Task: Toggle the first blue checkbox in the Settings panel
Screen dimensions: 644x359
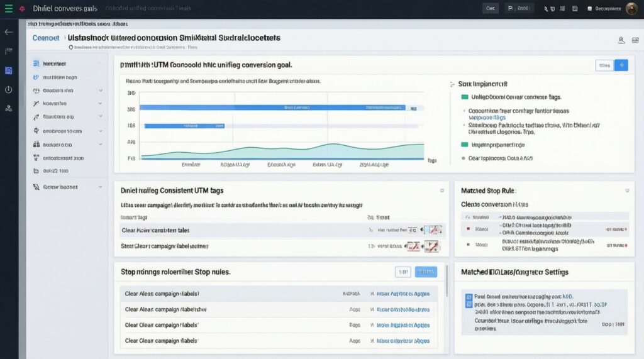Action: pyautogui.click(x=469, y=297)
